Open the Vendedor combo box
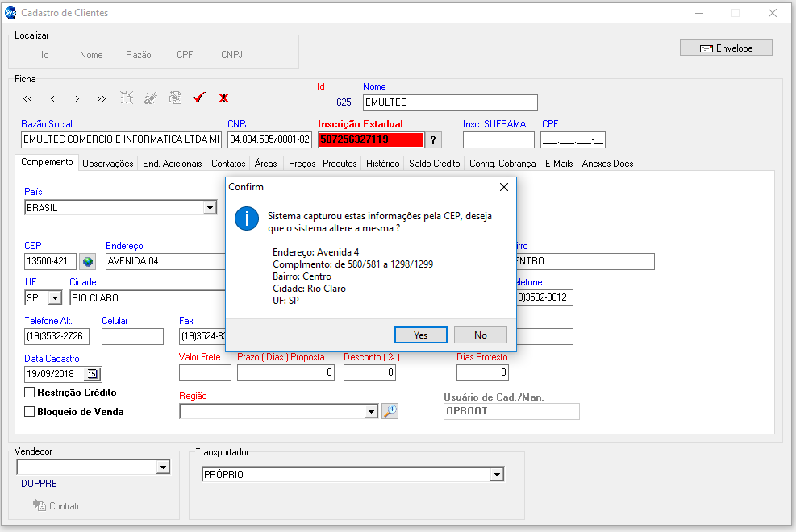The width and height of the screenshot is (796, 532). point(163,467)
